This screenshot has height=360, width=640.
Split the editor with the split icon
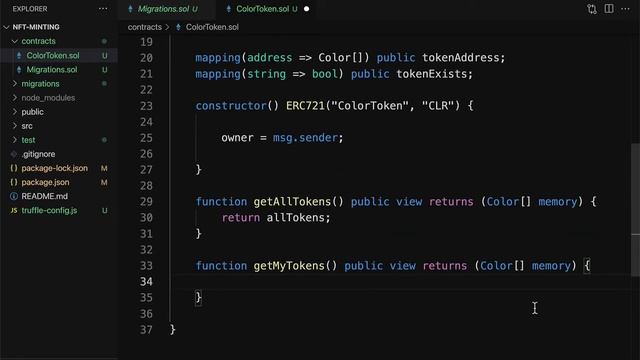609,9
